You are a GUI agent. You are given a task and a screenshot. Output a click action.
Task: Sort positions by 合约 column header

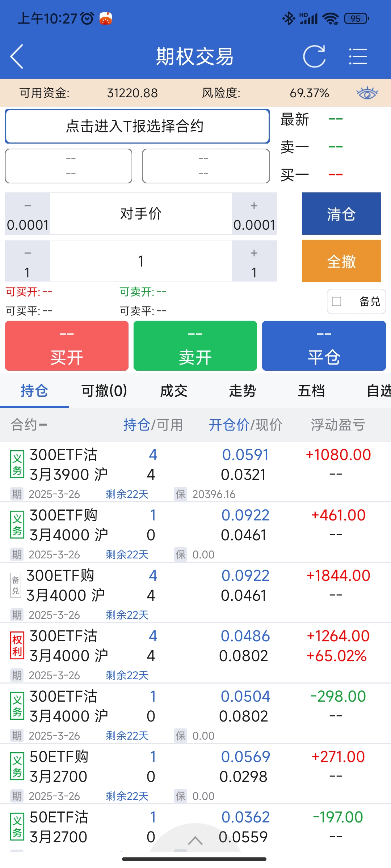click(x=29, y=425)
